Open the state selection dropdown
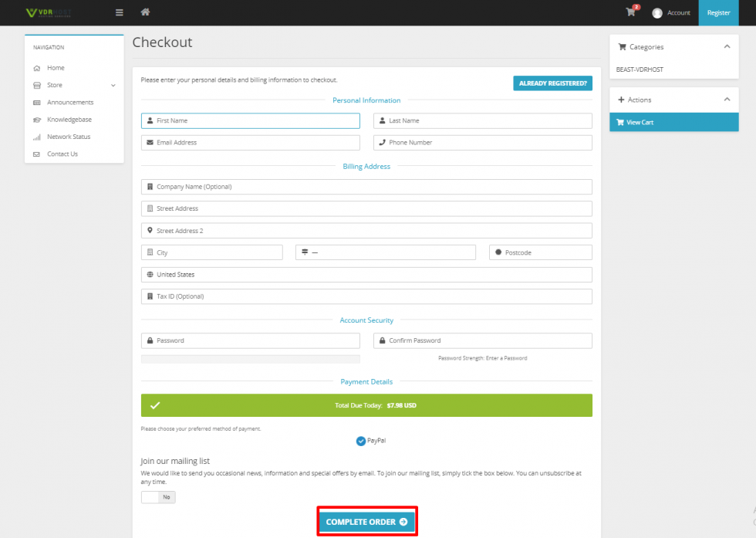 pyautogui.click(x=385, y=252)
